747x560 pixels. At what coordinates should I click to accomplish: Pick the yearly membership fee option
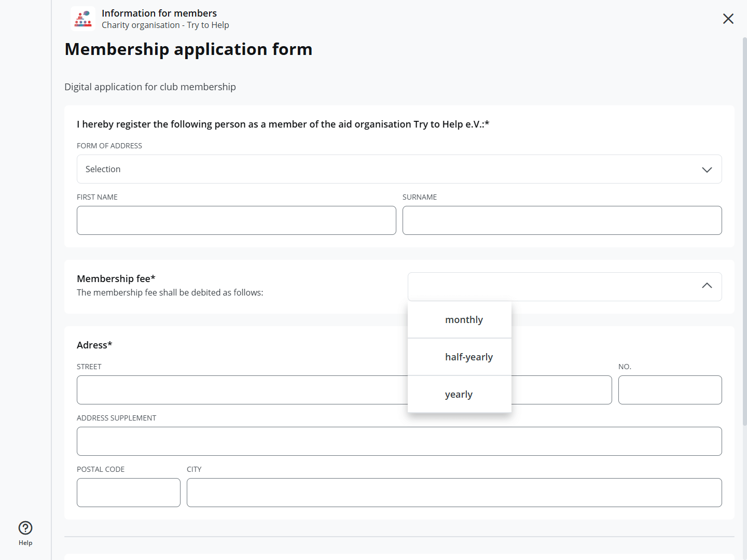click(459, 395)
